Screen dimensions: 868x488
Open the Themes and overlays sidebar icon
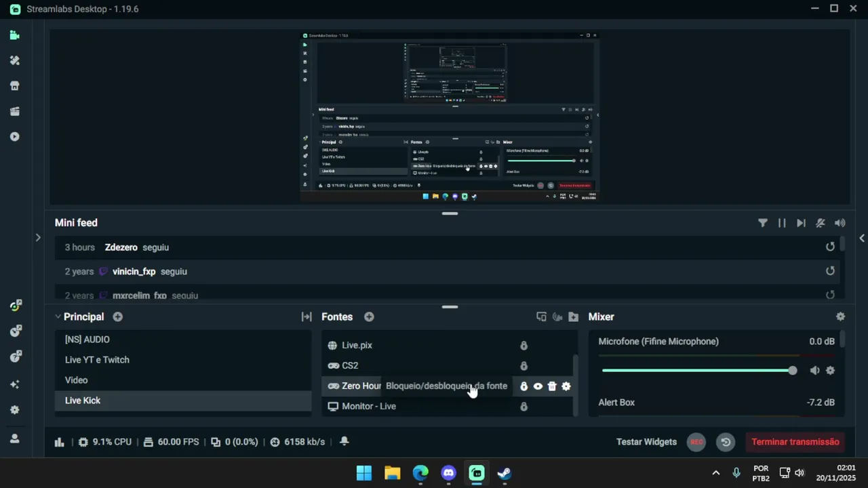15,60
